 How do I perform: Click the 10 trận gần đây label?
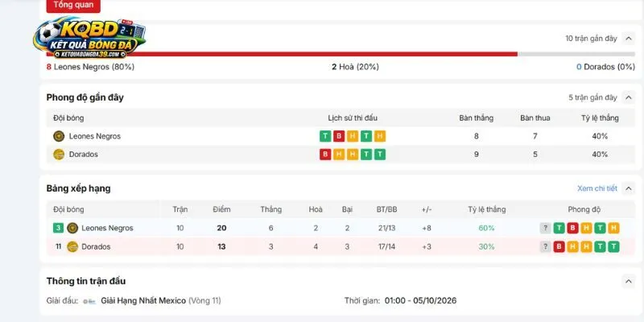click(591, 39)
